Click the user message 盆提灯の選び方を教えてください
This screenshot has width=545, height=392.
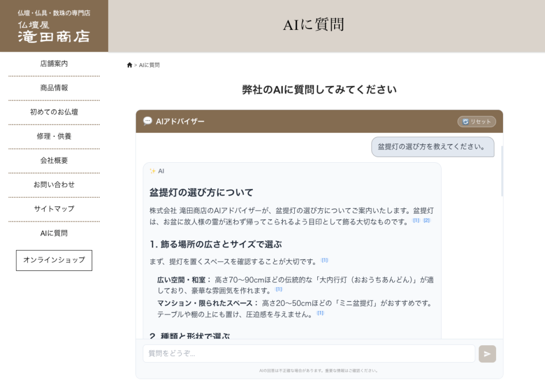[433, 146]
